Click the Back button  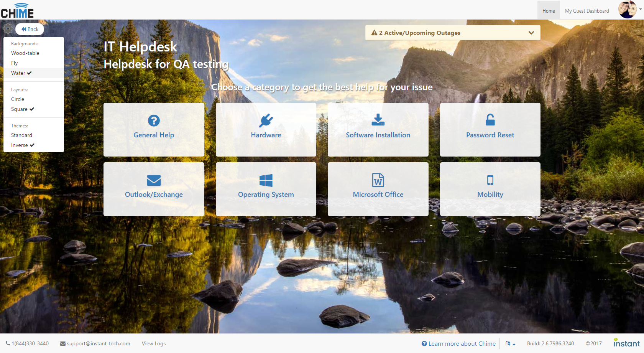pos(30,29)
